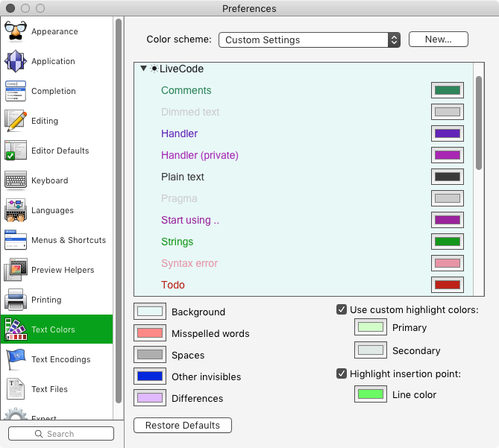Open Editor Defaults pane icon
The height and width of the screenshot is (448, 499).
pyautogui.click(x=16, y=151)
